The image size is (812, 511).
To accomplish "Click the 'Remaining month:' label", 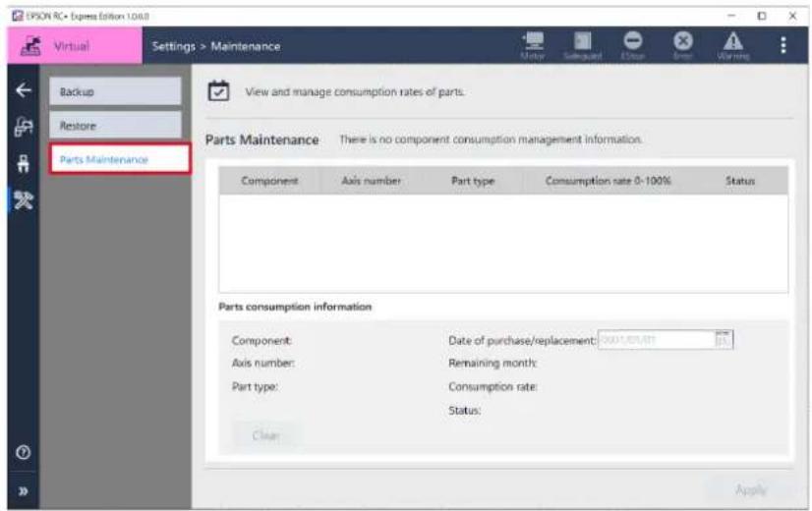I will (x=493, y=363).
